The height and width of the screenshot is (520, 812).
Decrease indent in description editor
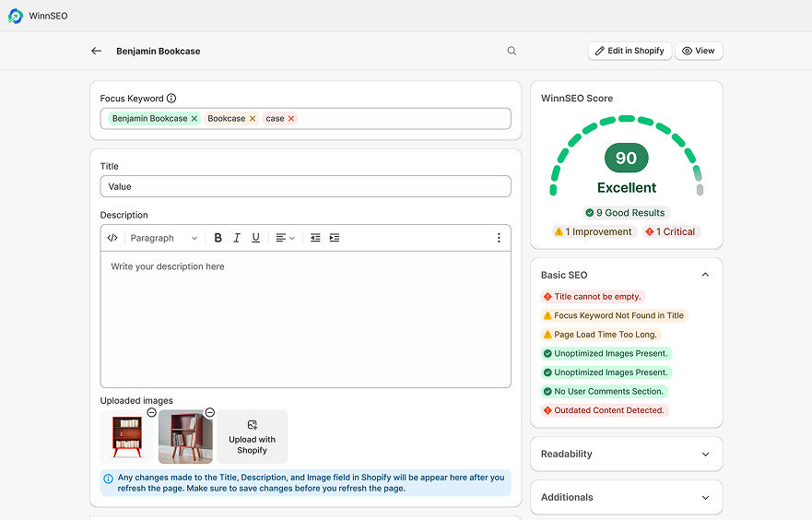tap(315, 238)
